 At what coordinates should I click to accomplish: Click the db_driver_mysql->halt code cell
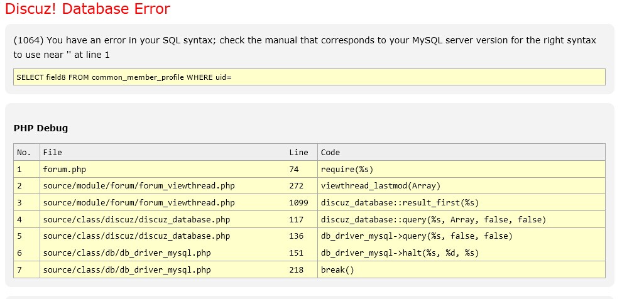(400, 253)
